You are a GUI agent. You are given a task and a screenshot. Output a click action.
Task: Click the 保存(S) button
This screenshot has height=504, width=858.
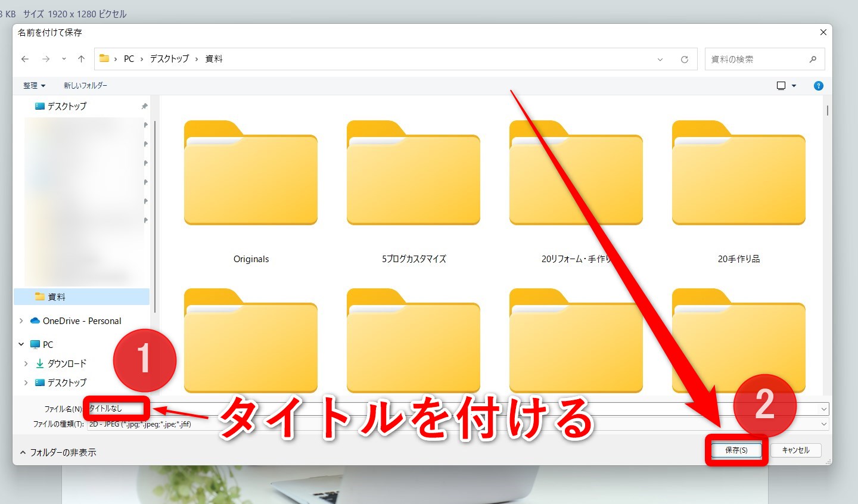pyautogui.click(x=736, y=450)
